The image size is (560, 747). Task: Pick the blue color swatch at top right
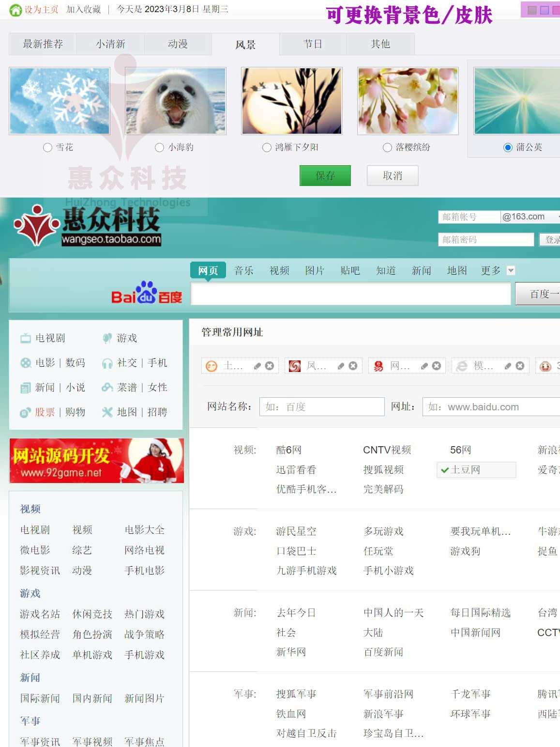click(x=545, y=10)
